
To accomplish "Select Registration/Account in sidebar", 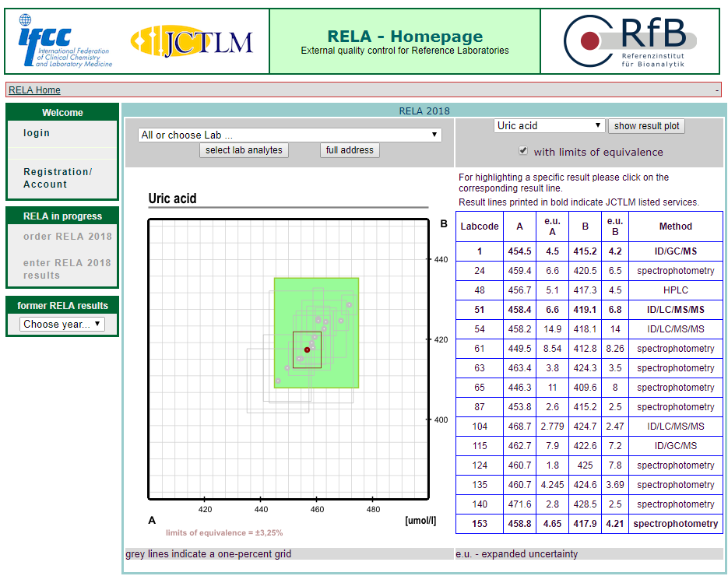I will point(58,178).
